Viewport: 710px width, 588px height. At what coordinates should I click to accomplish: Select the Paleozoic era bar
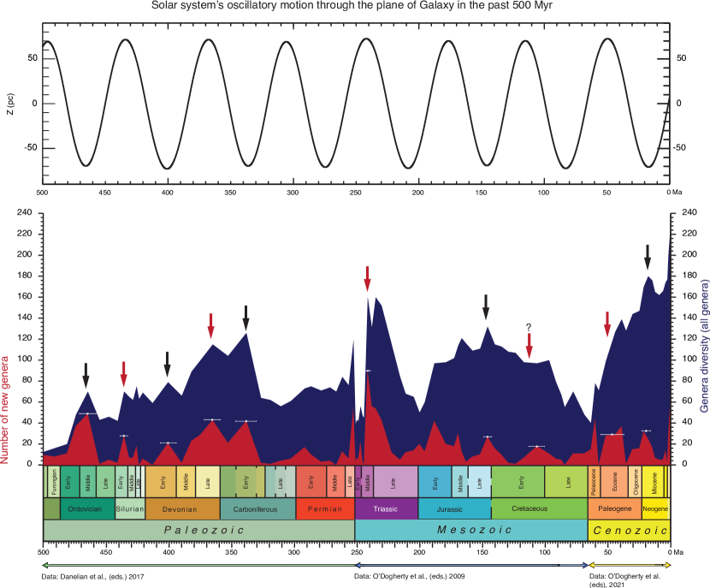pyautogui.click(x=198, y=530)
